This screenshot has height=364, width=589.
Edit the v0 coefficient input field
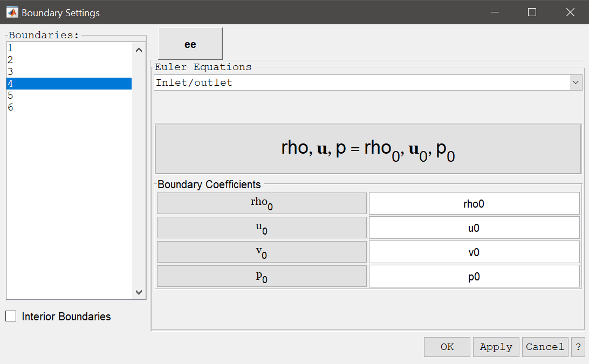474,252
